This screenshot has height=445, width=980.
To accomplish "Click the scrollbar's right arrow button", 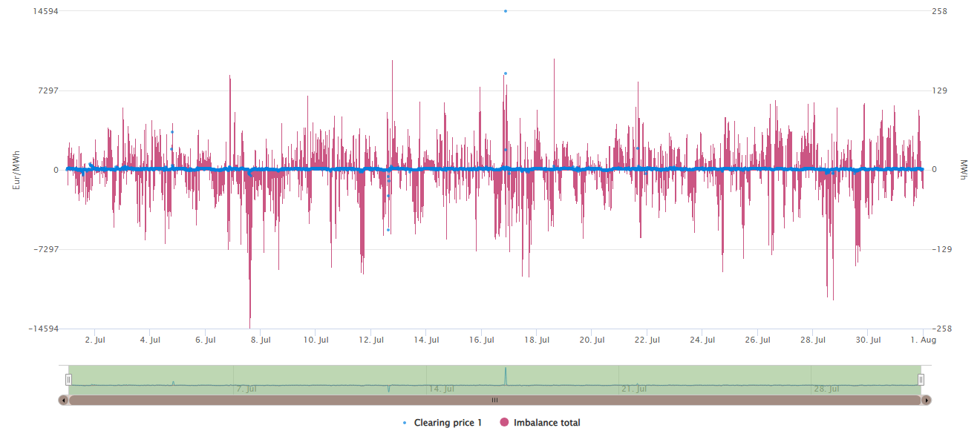I will (926, 400).
